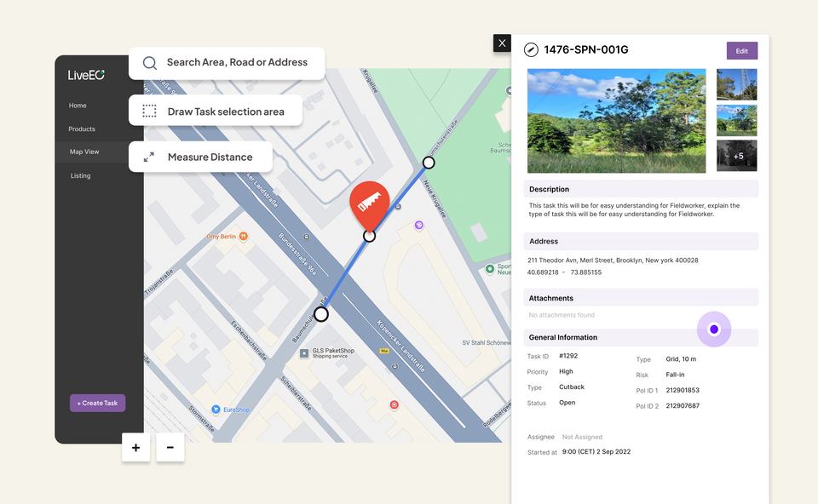
Task: Click the Pol ID 2 value 212907687
Action: (683, 405)
